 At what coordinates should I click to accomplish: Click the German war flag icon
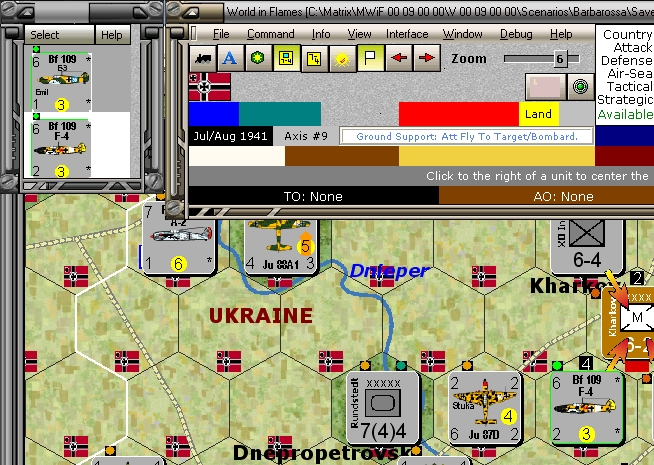[210, 87]
